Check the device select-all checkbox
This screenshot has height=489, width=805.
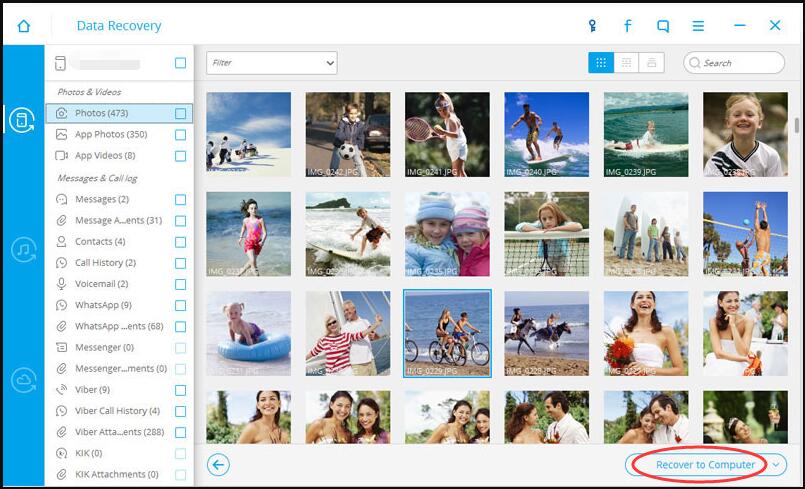pos(180,63)
